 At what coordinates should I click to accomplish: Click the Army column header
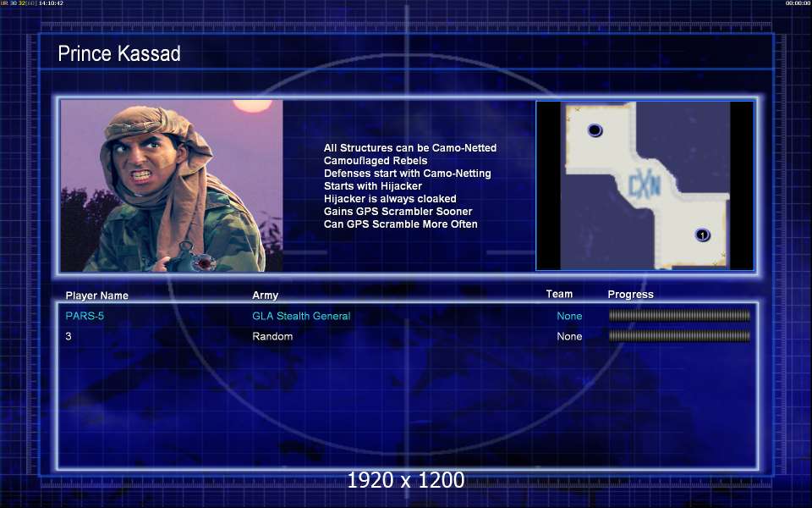[x=265, y=295]
